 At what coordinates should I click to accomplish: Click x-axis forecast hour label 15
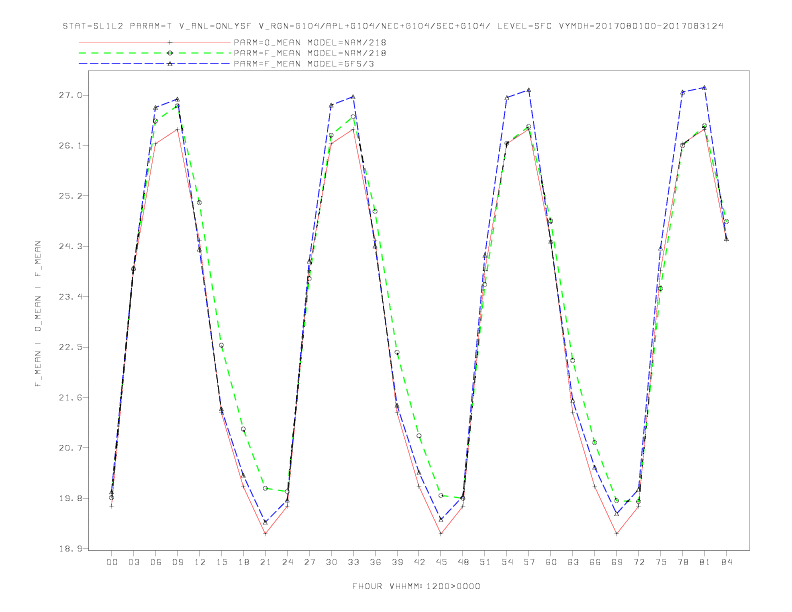click(x=221, y=562)
